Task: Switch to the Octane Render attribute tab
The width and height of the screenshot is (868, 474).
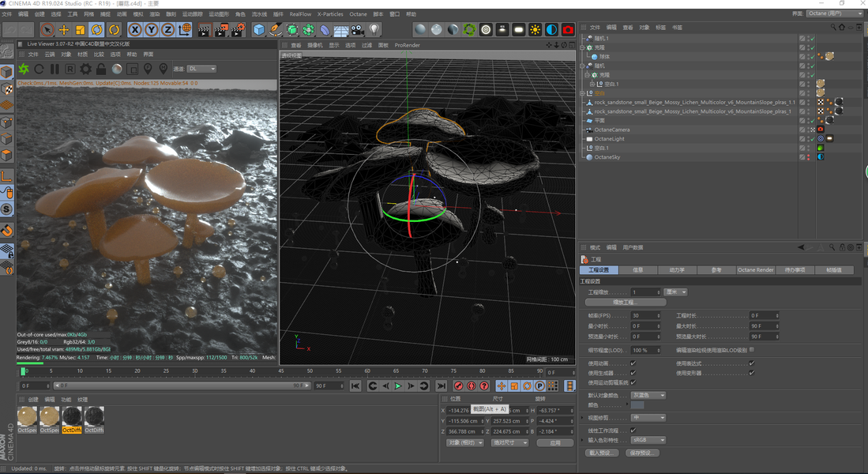Action: point(755,269)
